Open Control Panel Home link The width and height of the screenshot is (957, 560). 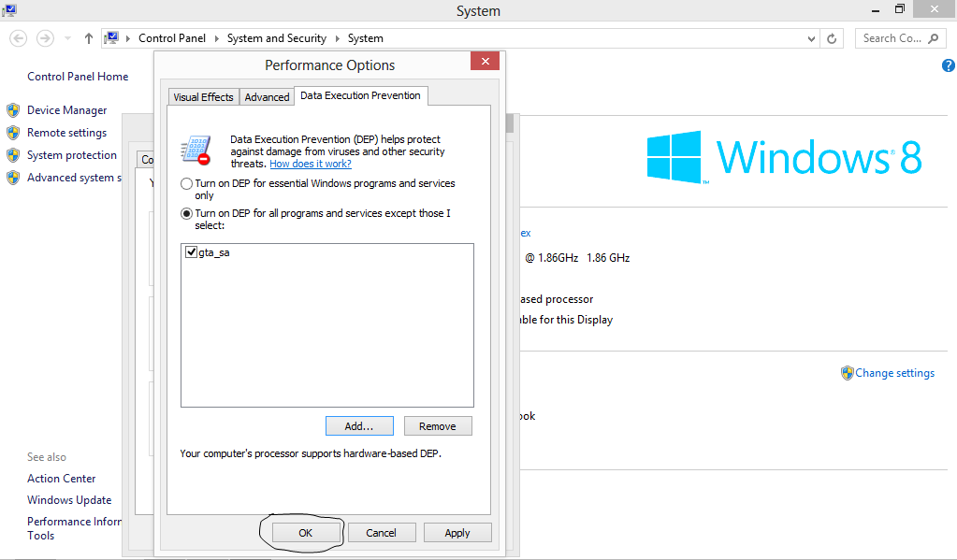click(x=78, y=77)
